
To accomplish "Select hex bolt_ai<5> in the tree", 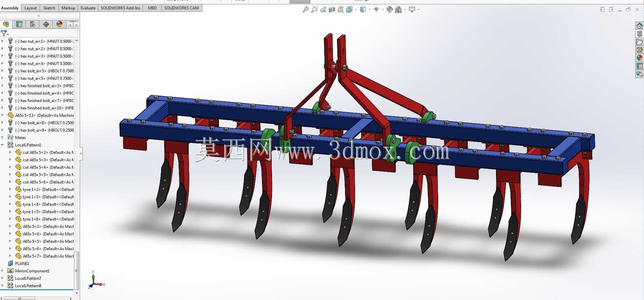I will click(44, 71).
